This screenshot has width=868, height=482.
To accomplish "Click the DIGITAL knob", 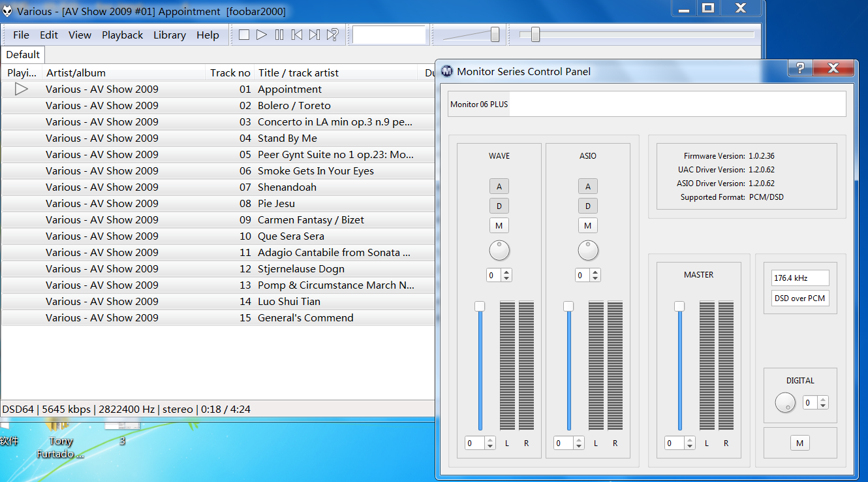I will coord(785,403).
